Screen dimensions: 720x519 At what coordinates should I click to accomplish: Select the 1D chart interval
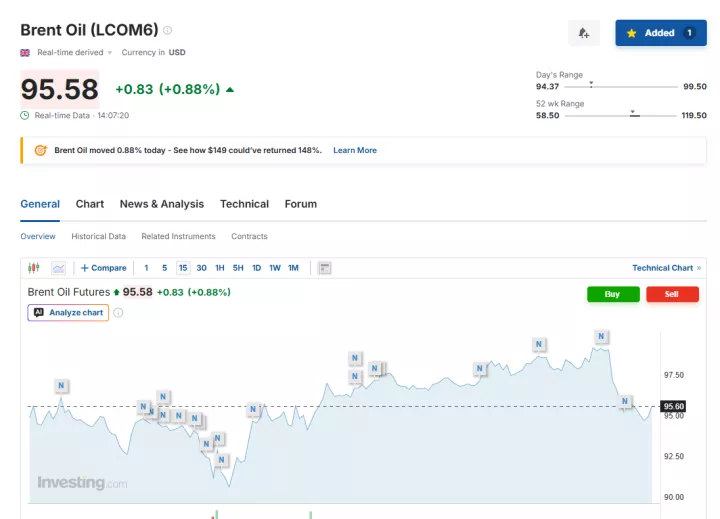256,268
